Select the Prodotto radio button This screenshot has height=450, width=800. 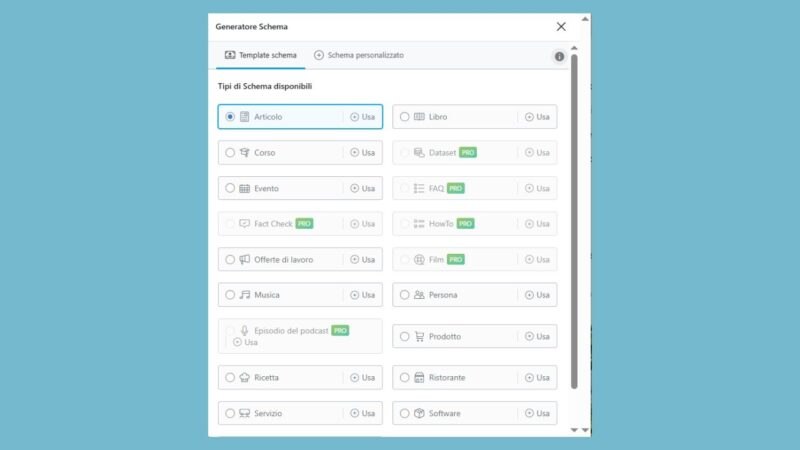[x=405, y=337]
